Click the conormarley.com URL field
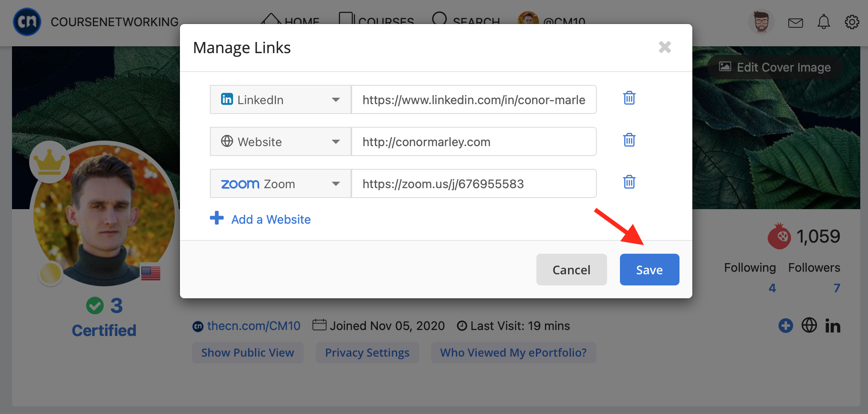The image size is (868, 414). point(474,141)
